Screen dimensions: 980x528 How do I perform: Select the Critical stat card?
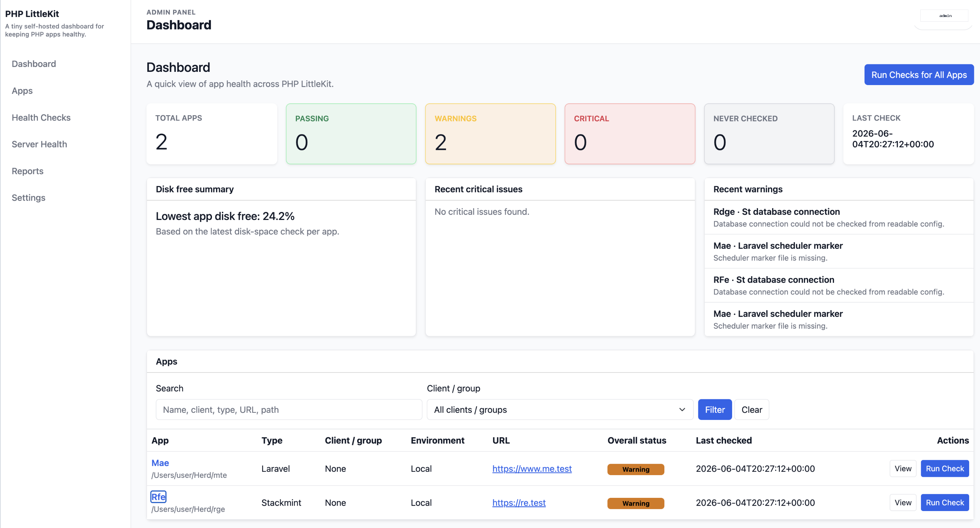630,134
